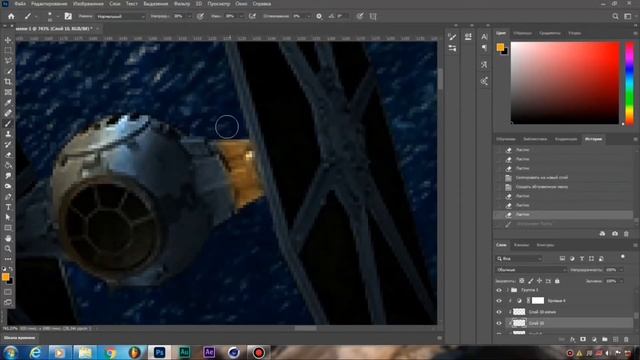Expand the Группа 1 group arrow
The image size is (640, 360).
click(508, 290)
